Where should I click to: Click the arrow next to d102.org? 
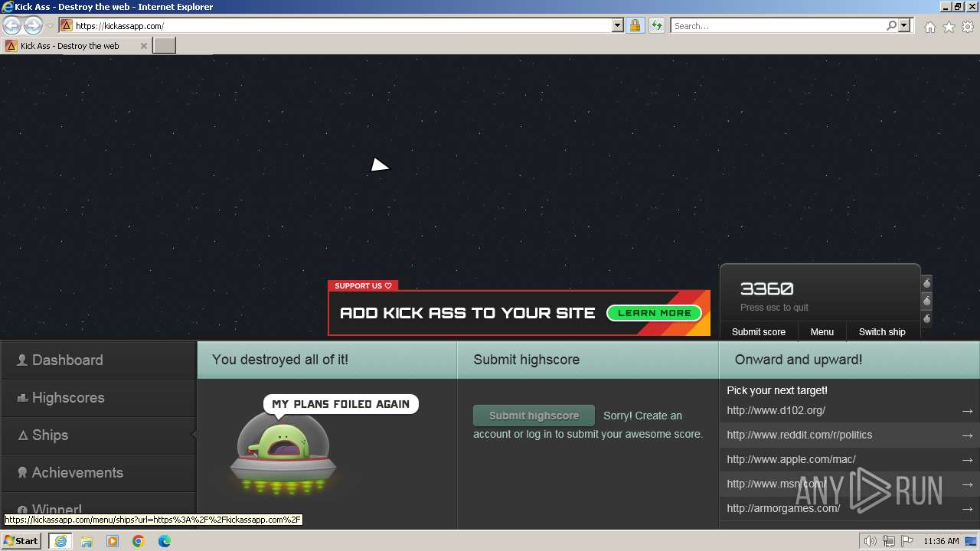point(968,411)
